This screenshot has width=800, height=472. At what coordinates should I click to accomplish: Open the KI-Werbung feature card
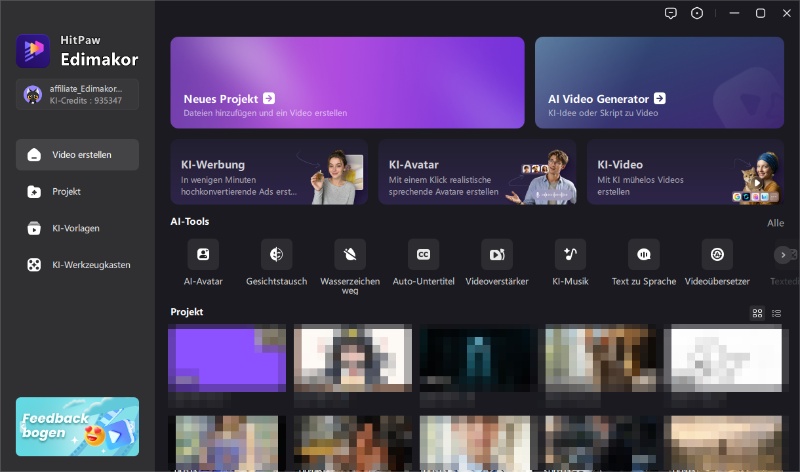pos(269,172)
